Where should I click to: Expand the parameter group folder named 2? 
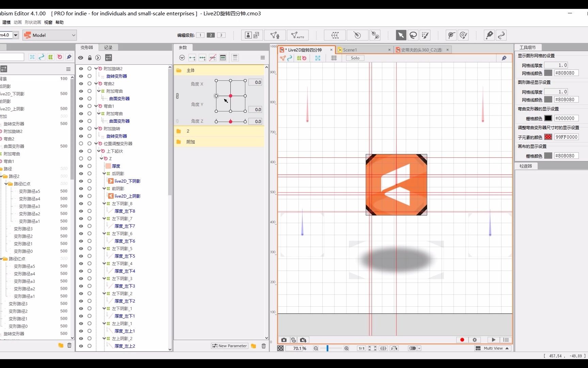pos(179,131)
